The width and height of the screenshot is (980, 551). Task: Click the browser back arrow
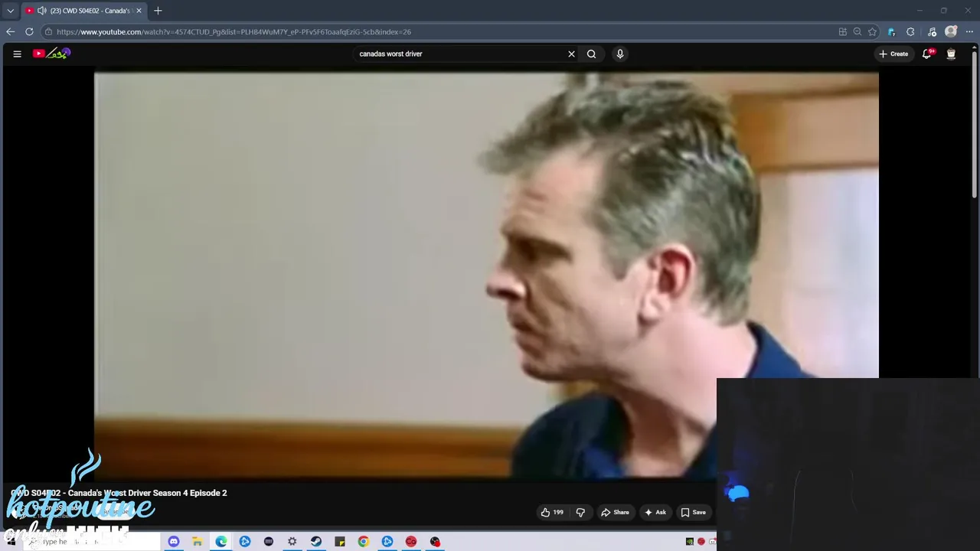point(10,31)
